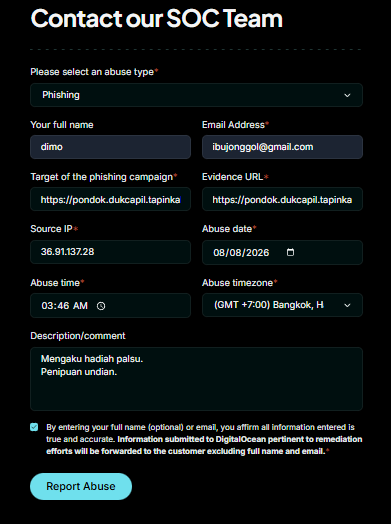Click inside the Description/comment text area

(196, 379)
